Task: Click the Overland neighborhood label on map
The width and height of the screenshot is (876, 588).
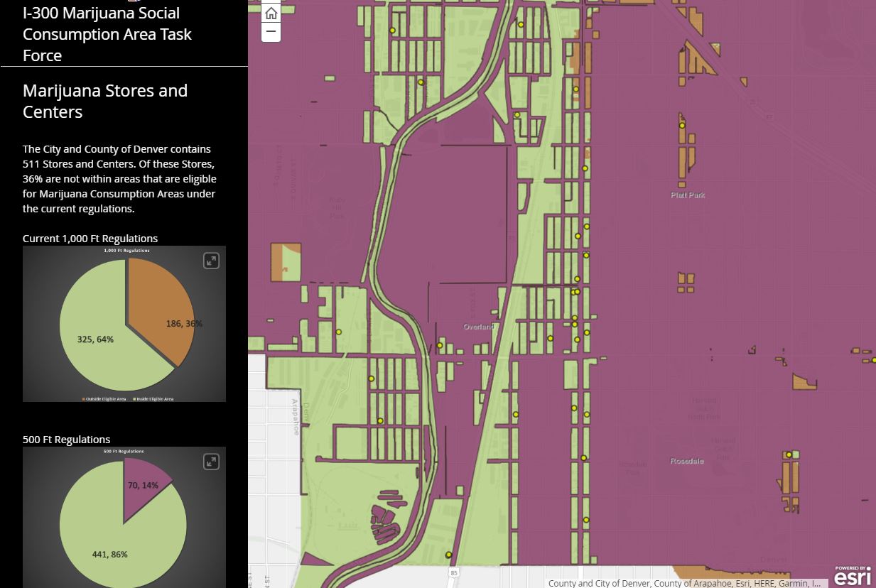Action: point(478,327)
